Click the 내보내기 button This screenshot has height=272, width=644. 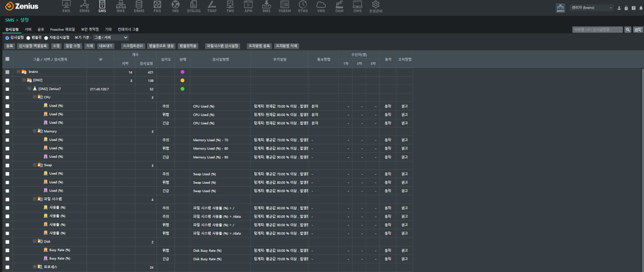(x=106, y=46)
